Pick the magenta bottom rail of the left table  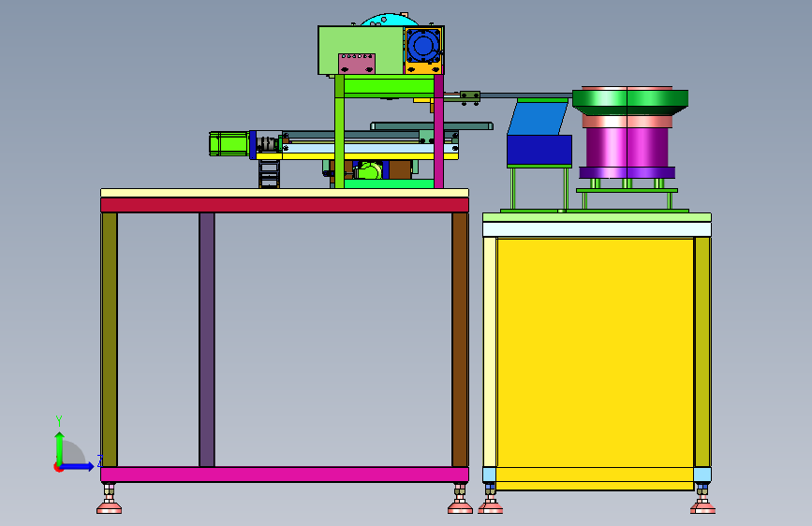(x=285, y=475)
